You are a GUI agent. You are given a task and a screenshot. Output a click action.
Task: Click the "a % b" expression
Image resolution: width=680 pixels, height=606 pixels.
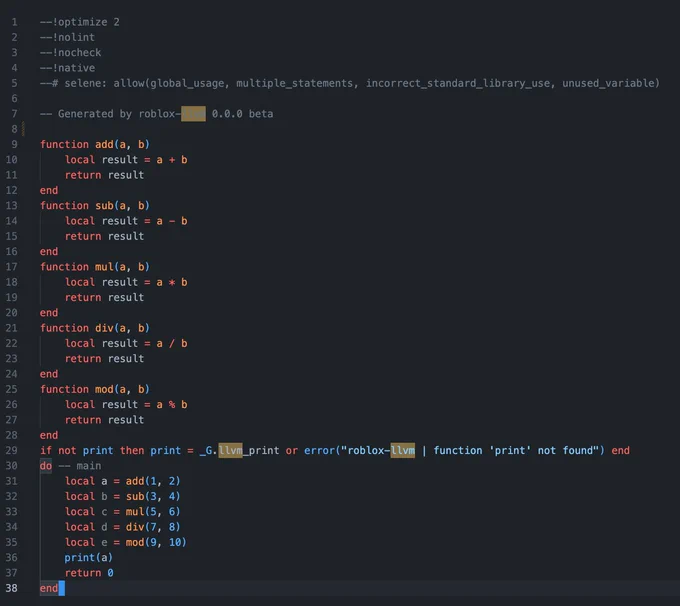tap(172, 405)
